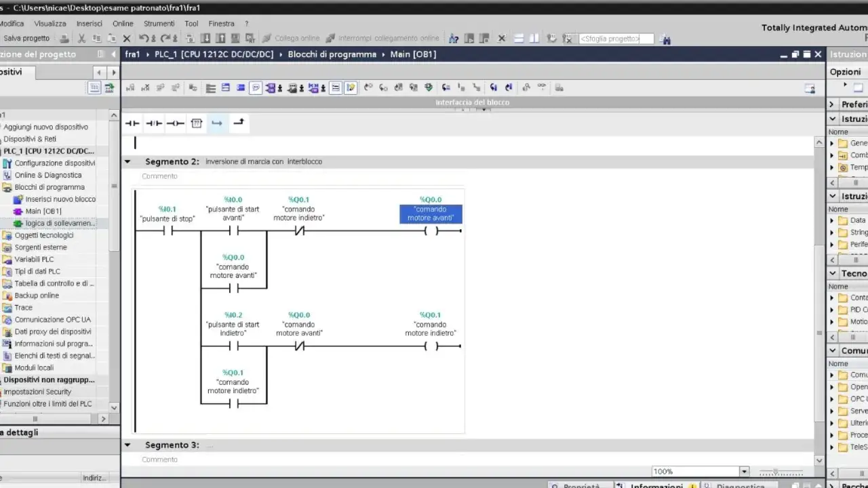
Task: Collapse the Tecnologia instructions section
Action: click(832, 273)
